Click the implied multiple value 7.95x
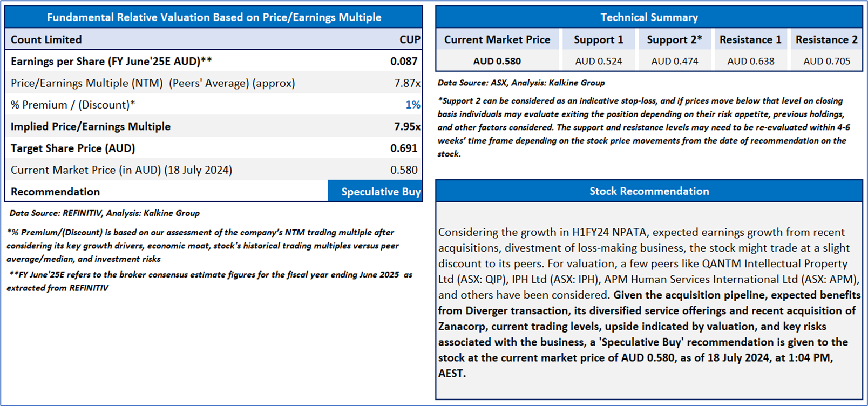This screenshot has height=406, width=868. click(407, 126)
